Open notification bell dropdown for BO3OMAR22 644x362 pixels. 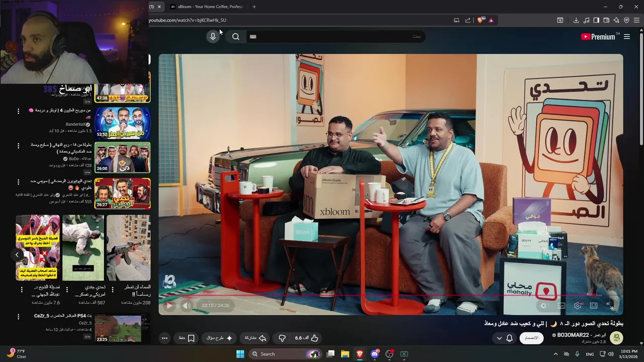pos(505,338)
